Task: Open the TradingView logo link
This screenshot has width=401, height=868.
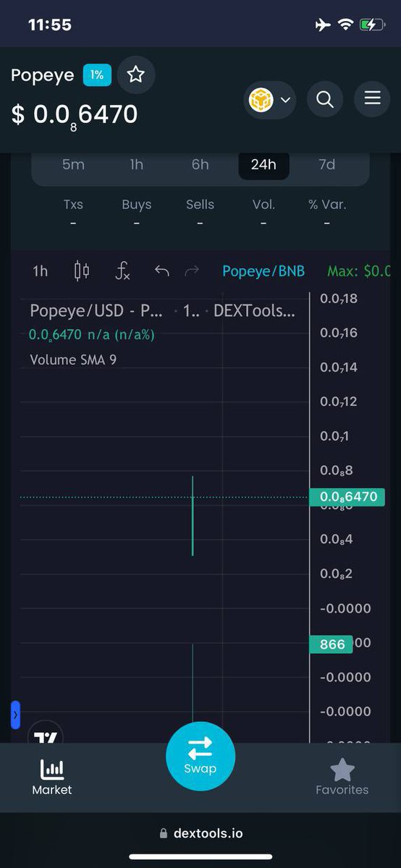Action: click(46, 736)
